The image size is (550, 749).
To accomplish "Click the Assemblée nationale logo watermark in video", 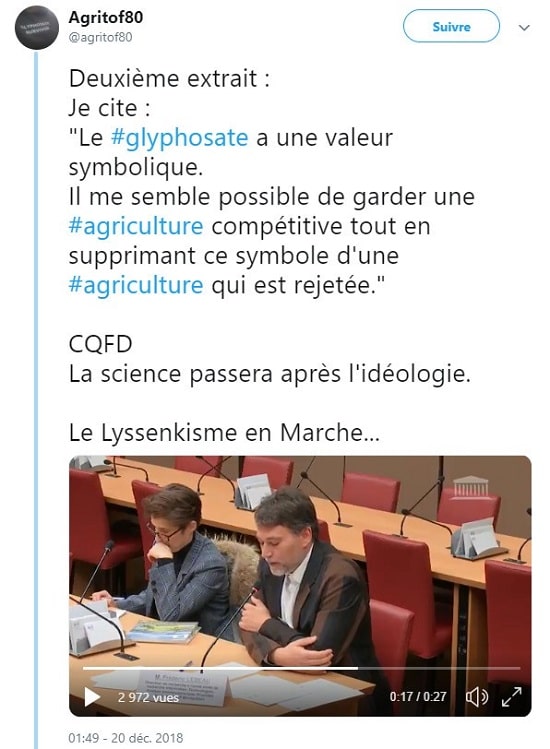I will [470, 486].
